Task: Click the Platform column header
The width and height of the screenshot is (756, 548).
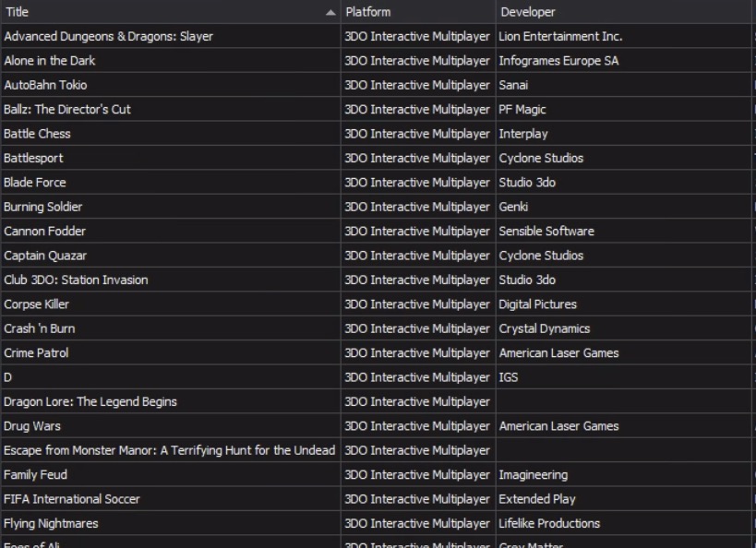Action: (x=418, y=12)
